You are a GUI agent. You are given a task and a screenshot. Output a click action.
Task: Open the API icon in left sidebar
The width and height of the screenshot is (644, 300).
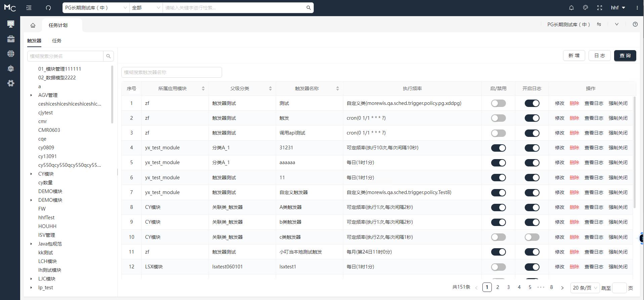pyautogui.click(x=11, y=69)
